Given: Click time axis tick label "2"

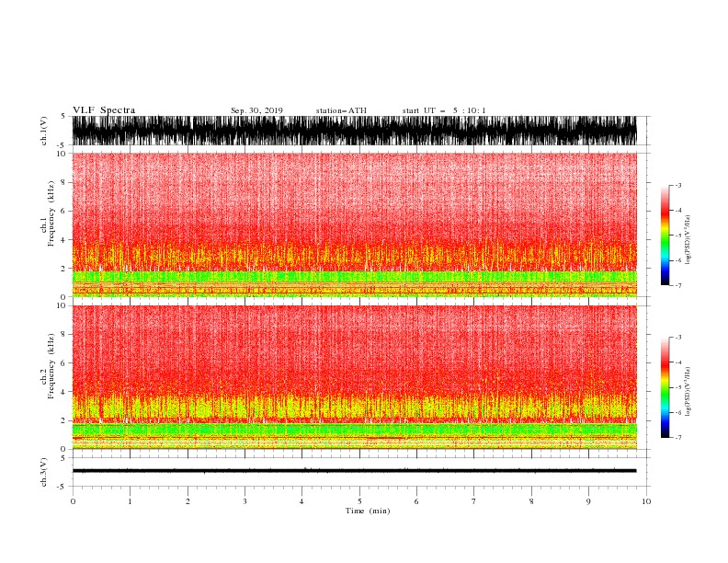Looking at the screenshot, I should pos(188,501).
